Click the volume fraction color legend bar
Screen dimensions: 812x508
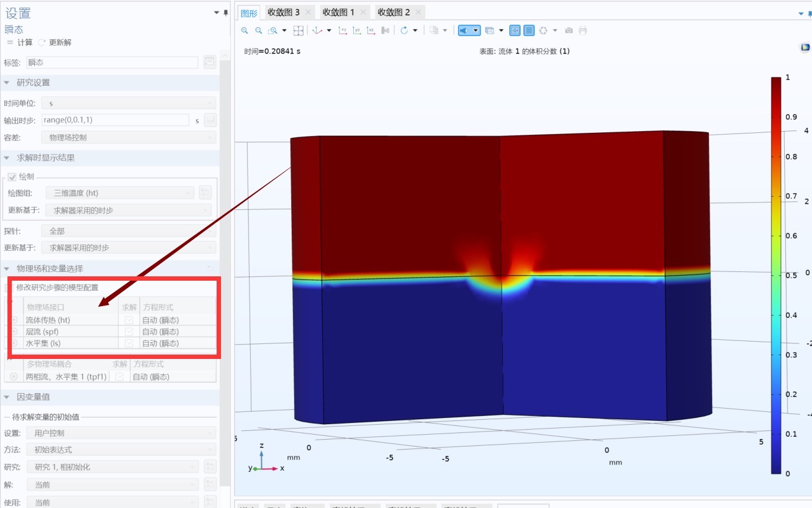pos(776,275)
